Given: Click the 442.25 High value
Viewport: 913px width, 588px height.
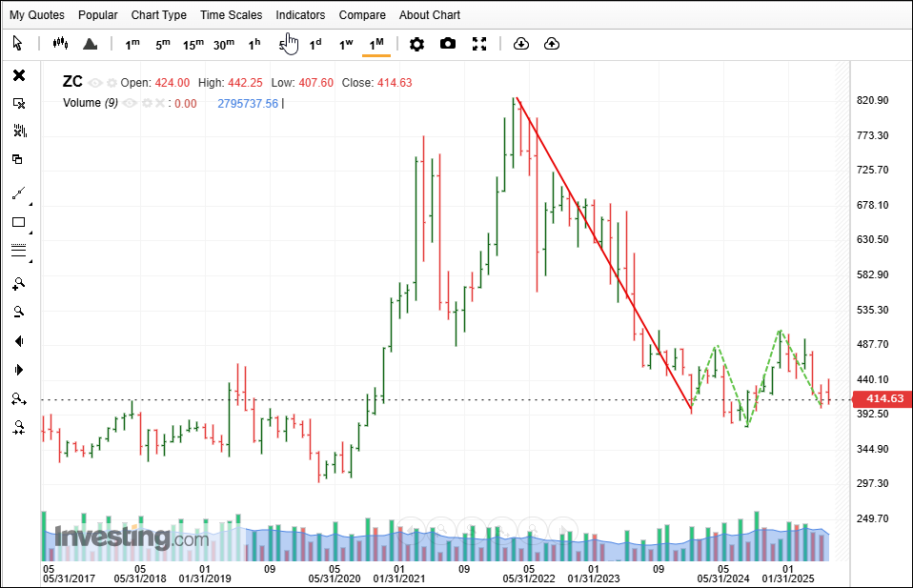Looking at the screenshot, I should (245, 83).
